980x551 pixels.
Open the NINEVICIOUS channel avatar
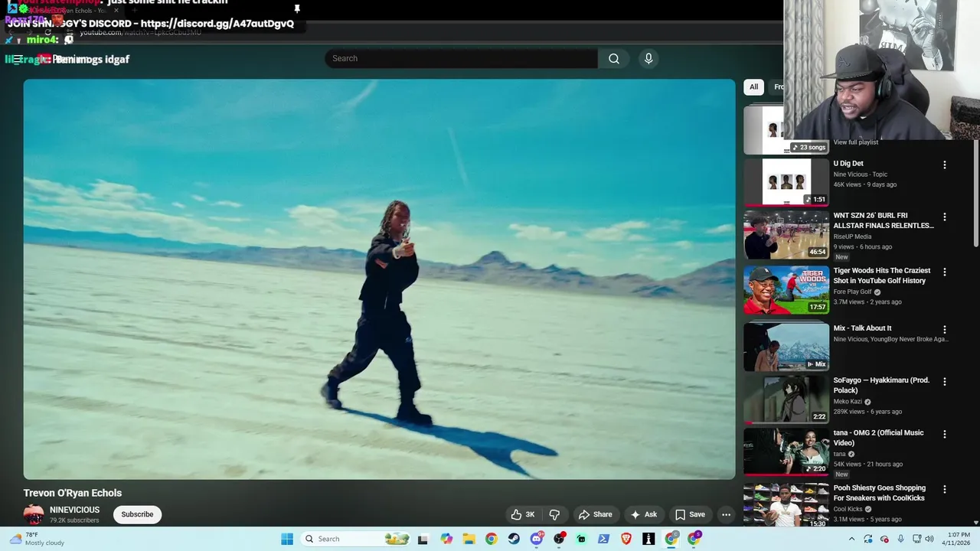[x=34, y=514]
